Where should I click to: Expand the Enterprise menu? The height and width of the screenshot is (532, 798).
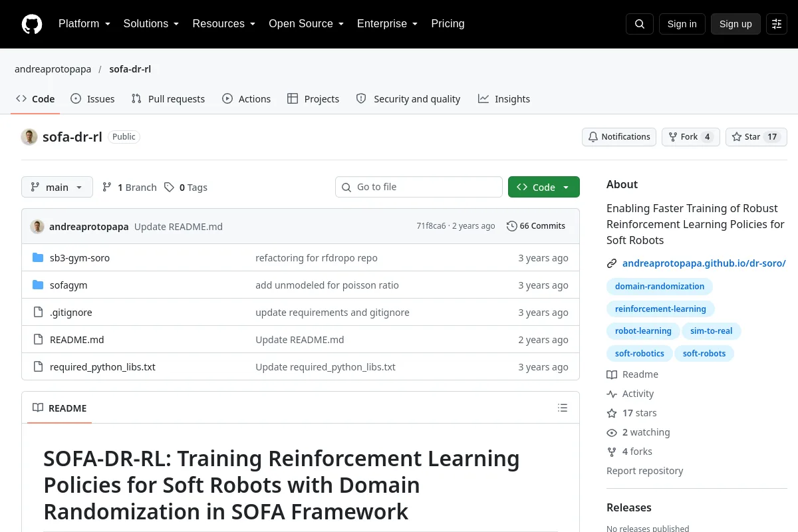[x=387, y=24]
